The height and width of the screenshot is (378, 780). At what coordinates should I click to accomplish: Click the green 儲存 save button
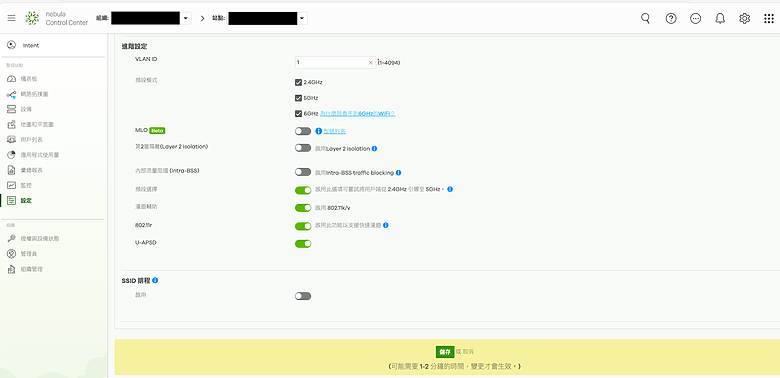(445, 352)
